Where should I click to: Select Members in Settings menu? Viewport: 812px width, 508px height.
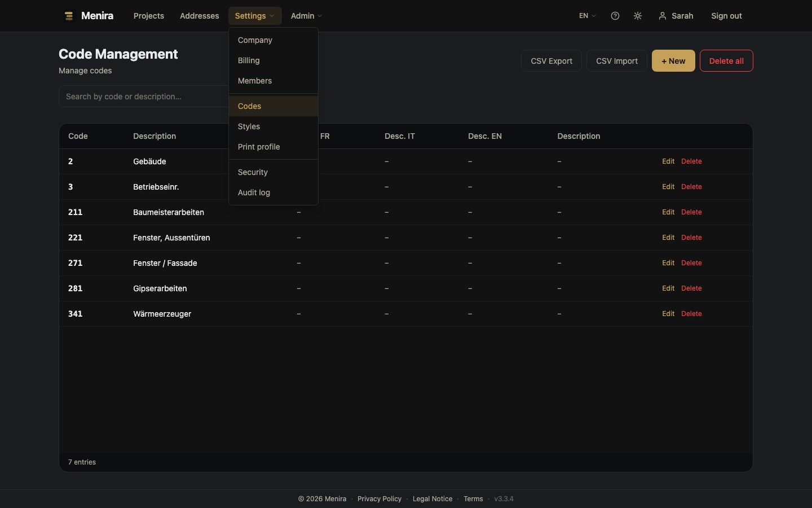coord(273,81)
